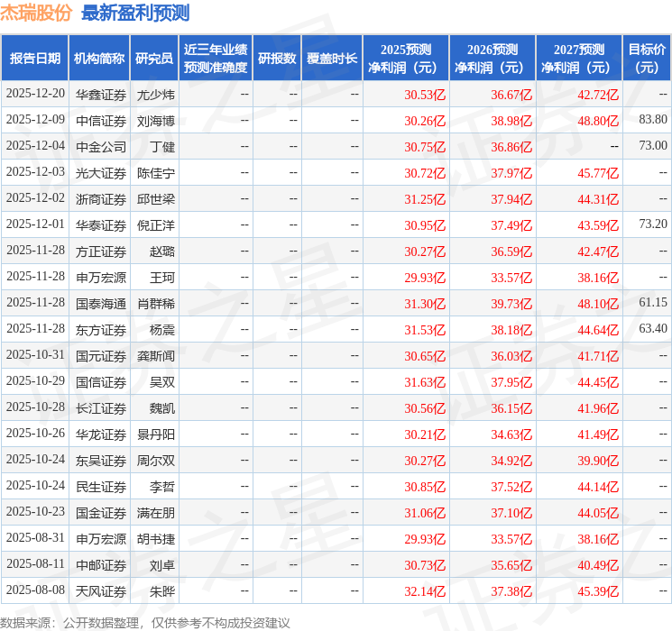
Task: Click the 最新盈利预测 heading
Action: 135,13
